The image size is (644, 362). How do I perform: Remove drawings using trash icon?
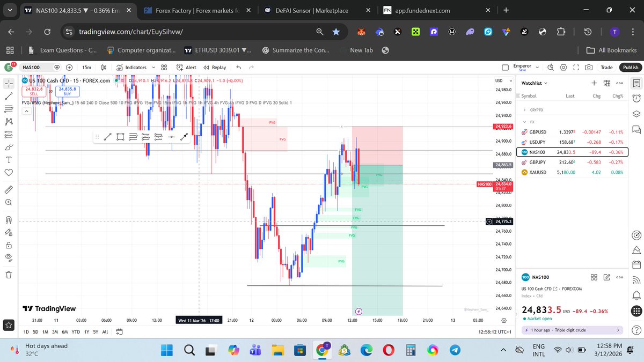click(9, 275)
